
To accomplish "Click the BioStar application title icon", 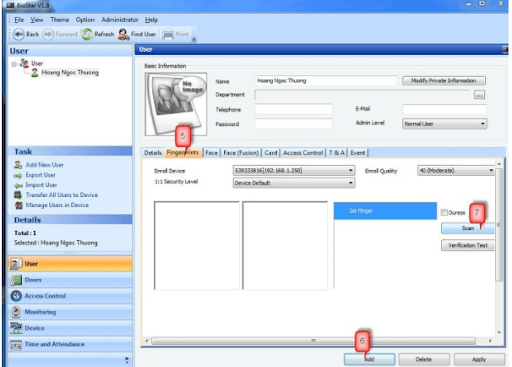I will point(10,5).
